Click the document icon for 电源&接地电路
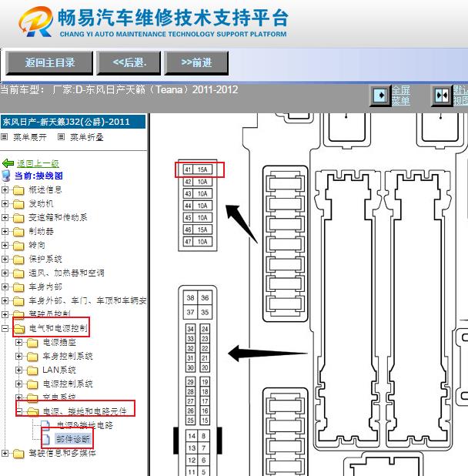Viewport: 468px width, 476px height. coord(45,425)
